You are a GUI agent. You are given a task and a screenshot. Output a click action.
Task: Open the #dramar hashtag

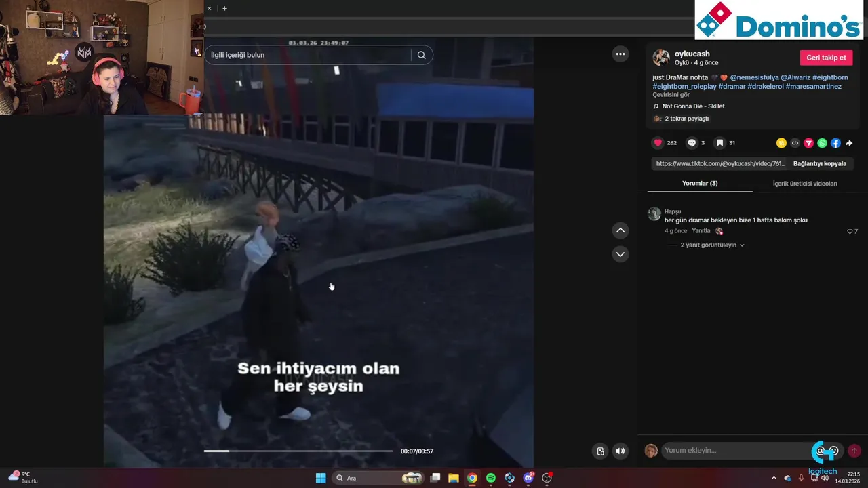click(x=732, y=87)
